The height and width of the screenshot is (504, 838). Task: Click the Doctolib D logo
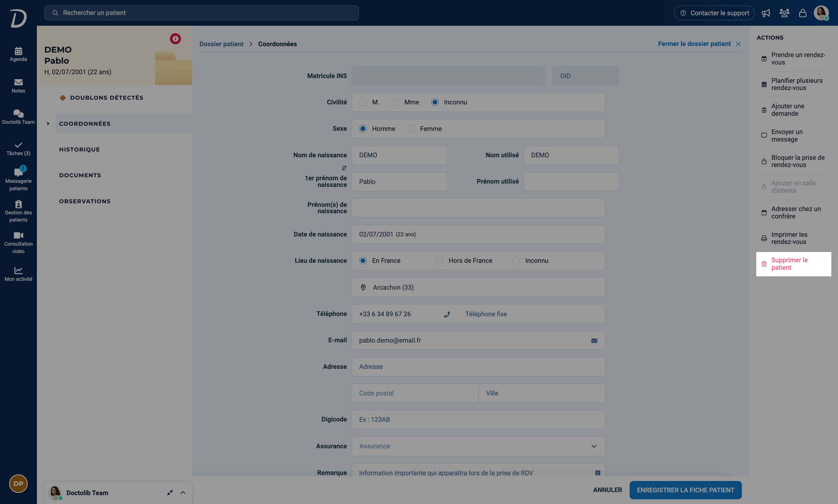pos(18,18)
